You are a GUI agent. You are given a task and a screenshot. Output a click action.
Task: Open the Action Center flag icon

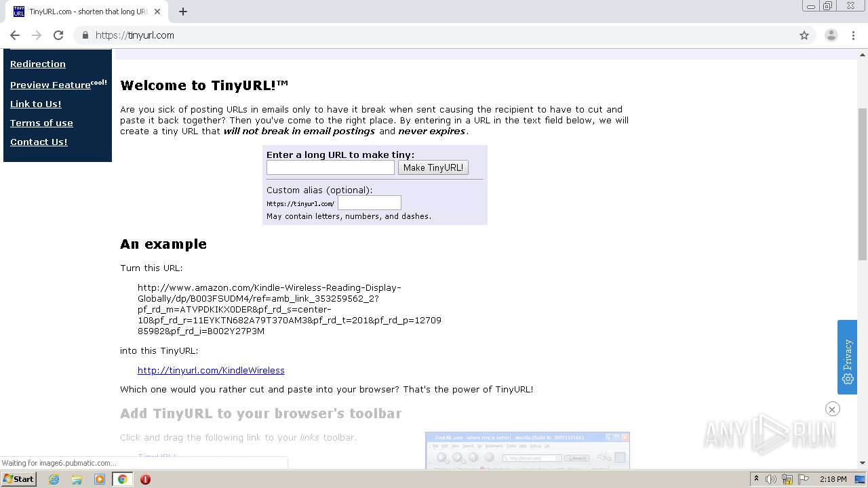pyautogui.click(x=803, y=479)
